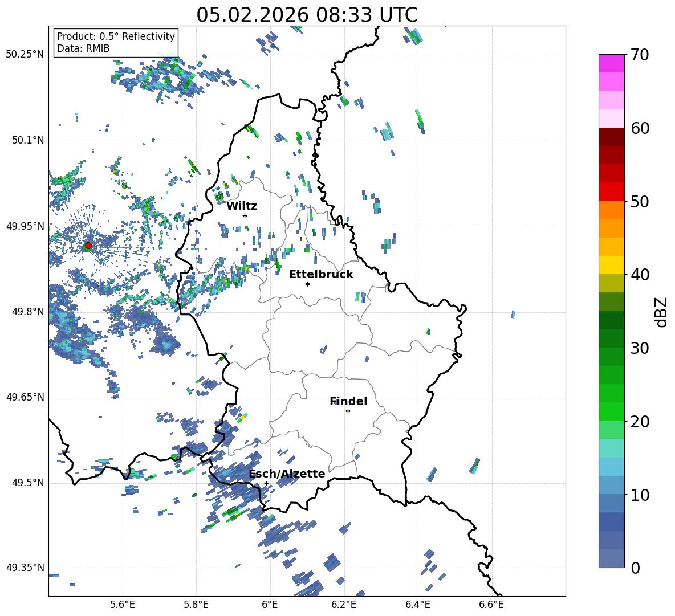The width and height of the screenshot is (675, 616).
Task: Click the orange colorbar segment below 50
Action: pos(611,210)
